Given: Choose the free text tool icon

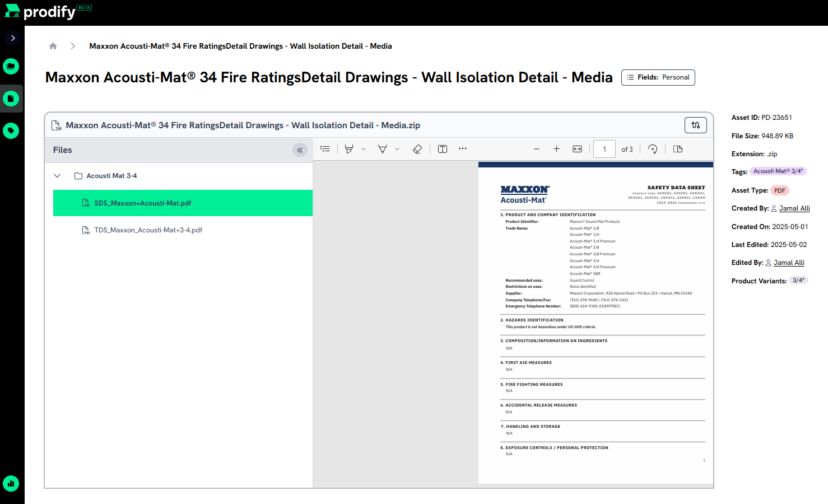Looking at the screenshot, I should (443, 149).
